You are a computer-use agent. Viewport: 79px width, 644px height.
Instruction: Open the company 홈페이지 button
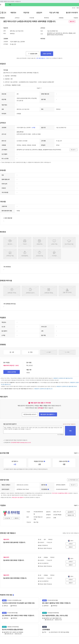tap(71, 512)
